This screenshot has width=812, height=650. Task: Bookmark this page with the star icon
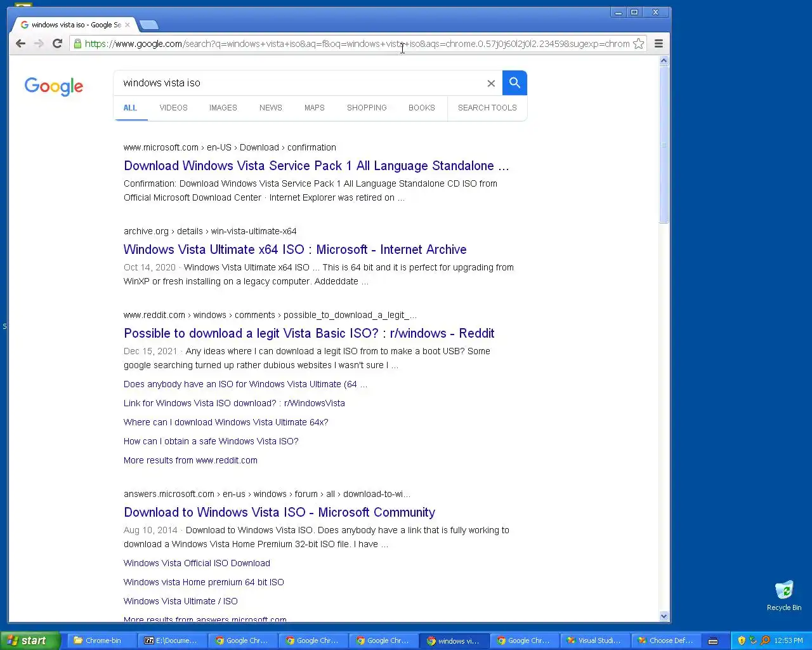click(x=639, y=43)
